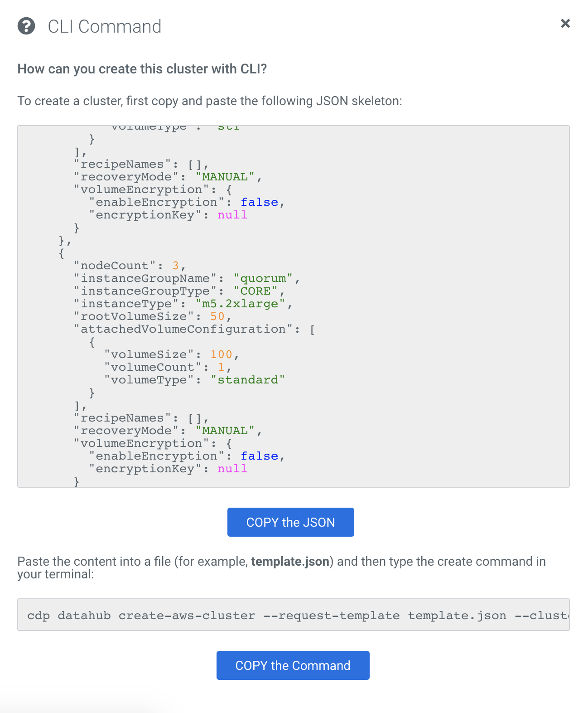This screenshot has width=588, height=713.
Task: Click the "CLI Command" dialog title
Action: [x=105, y=27]
